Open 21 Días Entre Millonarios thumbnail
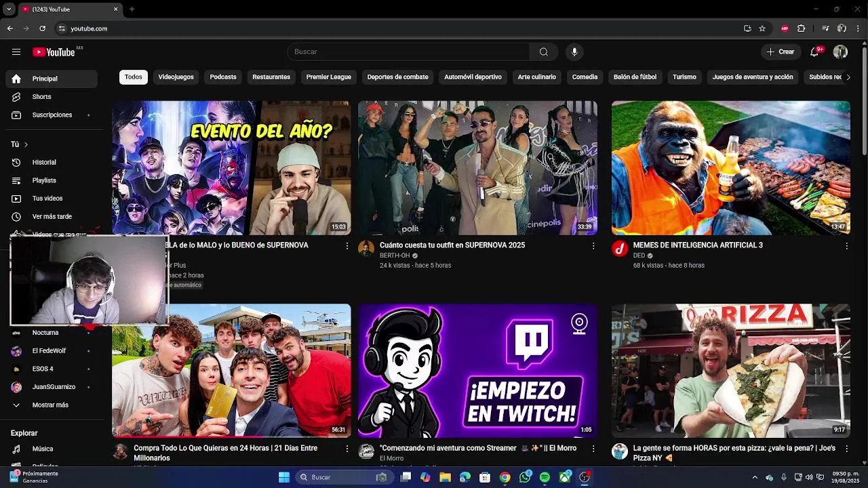Viewport: 868px width, 488px height. coord(231,371)
